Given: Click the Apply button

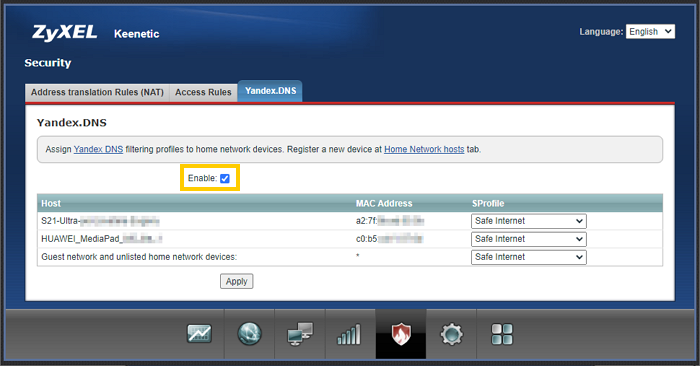Looking at the screenshot, I should (237, 281).
